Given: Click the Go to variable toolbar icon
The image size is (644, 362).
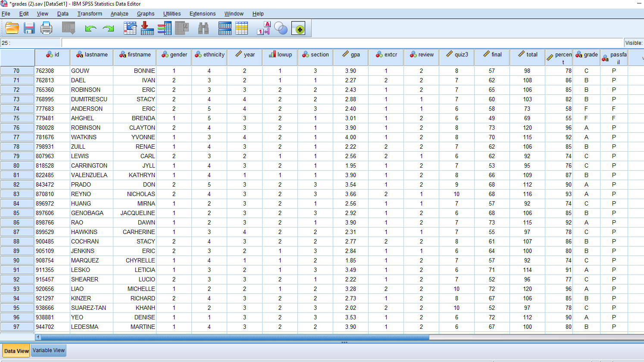Looking at the screenshot, I should [147, 28].
